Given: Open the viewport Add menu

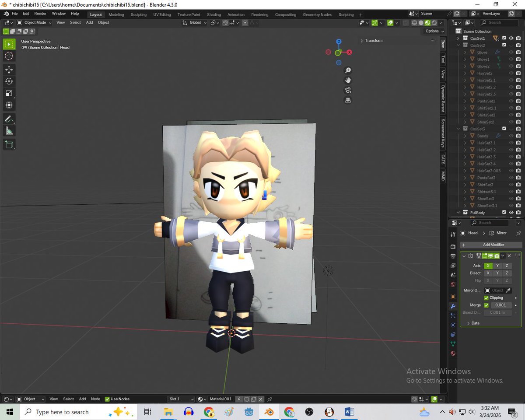Looking at the screenshot, I should [89, 23].
